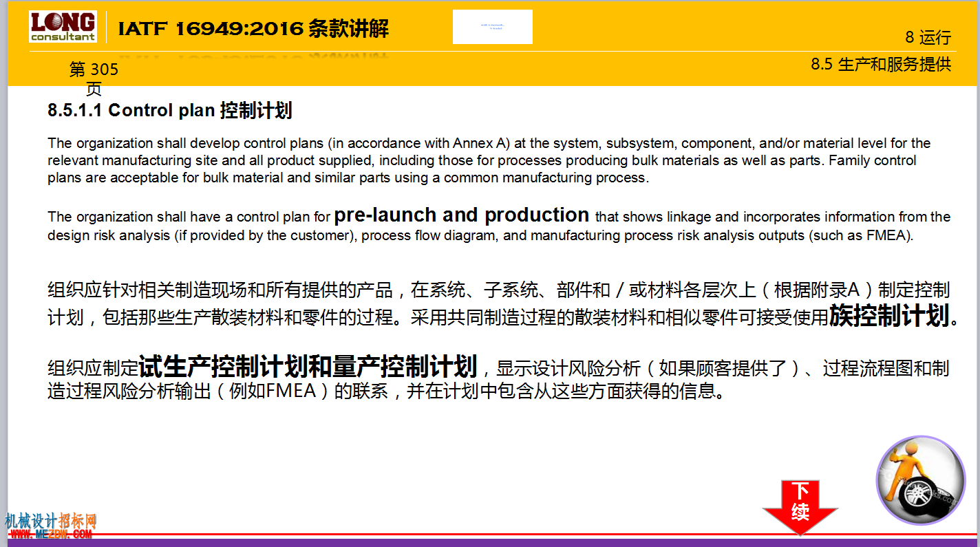Click the 第 305 页 page number
This screenshot has width=980, height=547.
click(x=94, y=78)
